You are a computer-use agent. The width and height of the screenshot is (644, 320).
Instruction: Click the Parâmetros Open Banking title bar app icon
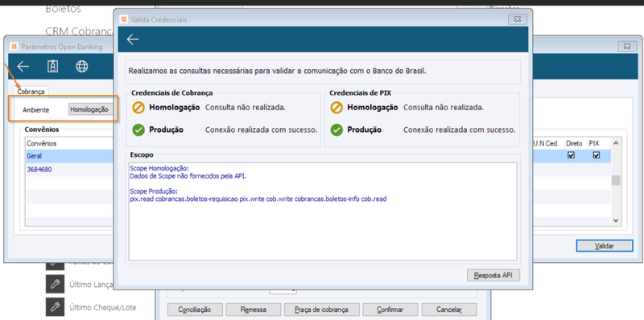[x=14, y=47]
